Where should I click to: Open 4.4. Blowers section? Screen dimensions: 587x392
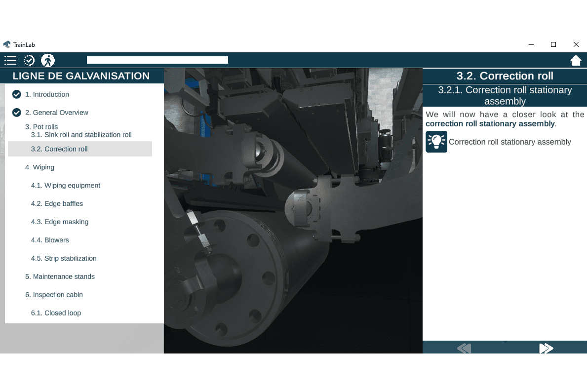point(50,240)
